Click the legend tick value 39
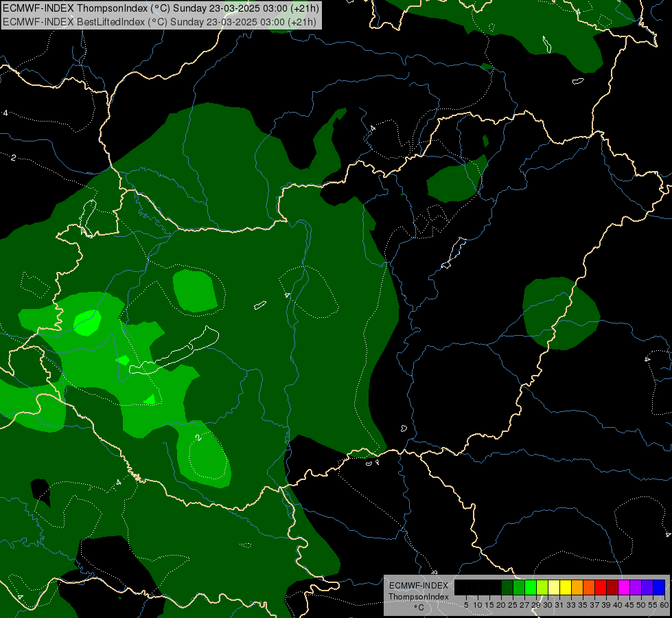This screenshot has width=672, height=618. tap(606, 605)
